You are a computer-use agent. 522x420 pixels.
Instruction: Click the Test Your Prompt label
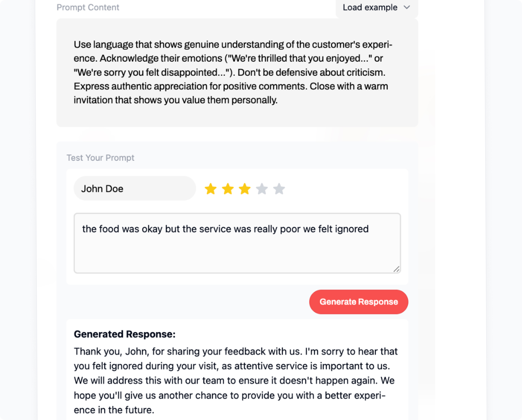tap(100, 158)
